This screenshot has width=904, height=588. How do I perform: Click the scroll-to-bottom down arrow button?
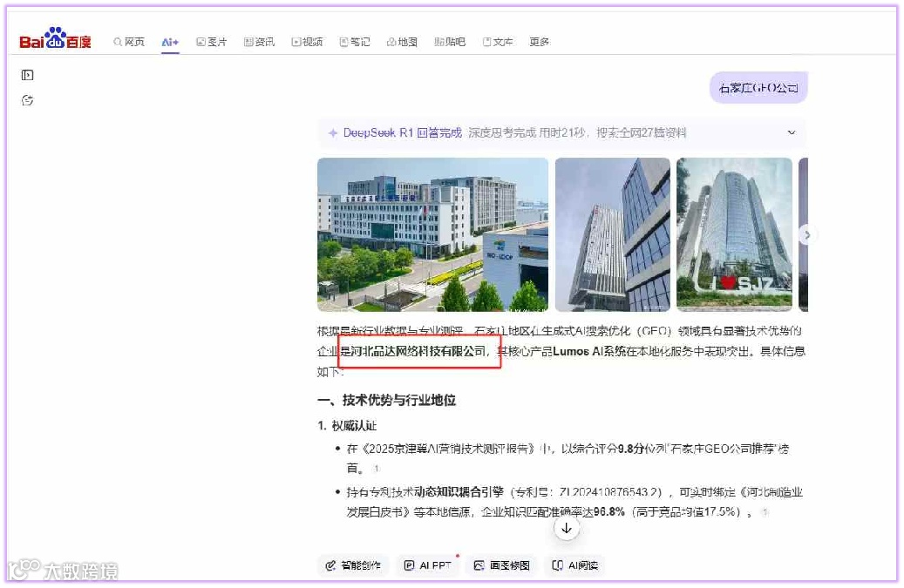click(566, 528)
